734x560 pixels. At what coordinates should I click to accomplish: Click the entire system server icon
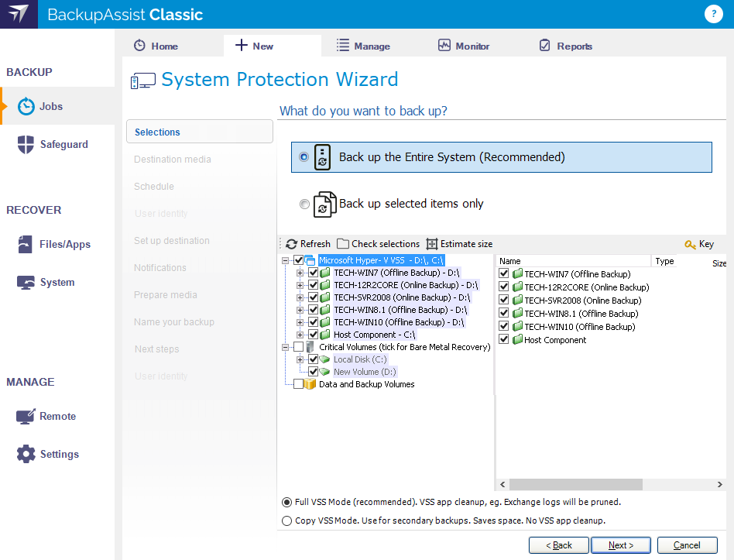[x=322, y=157]
